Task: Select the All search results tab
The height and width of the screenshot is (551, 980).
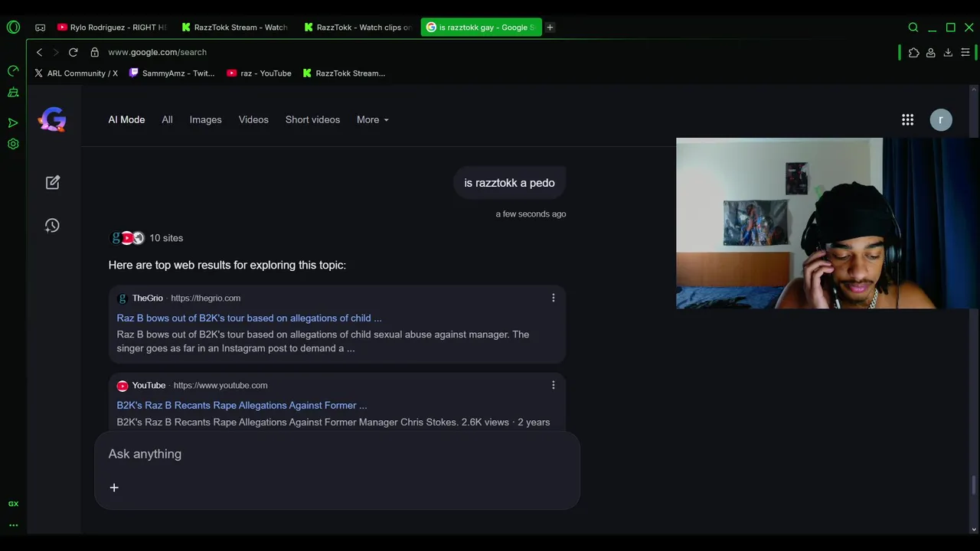Action: click(167, 119)
